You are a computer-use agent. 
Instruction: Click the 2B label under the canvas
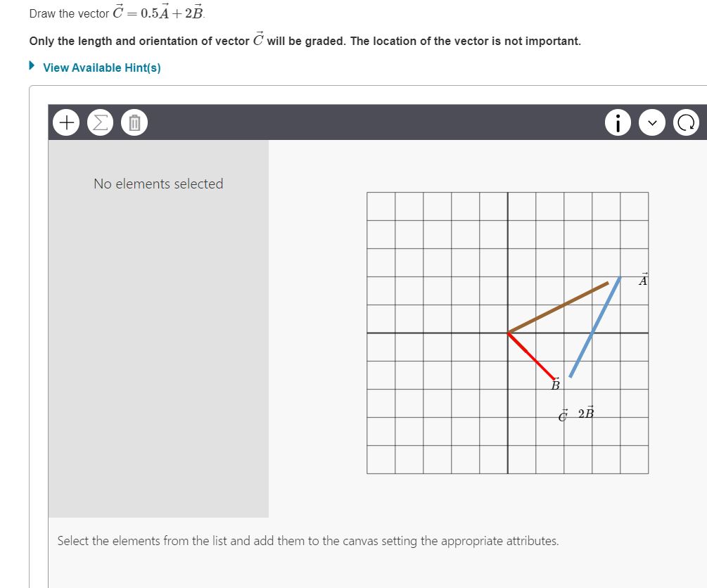[x=585, y=414]
